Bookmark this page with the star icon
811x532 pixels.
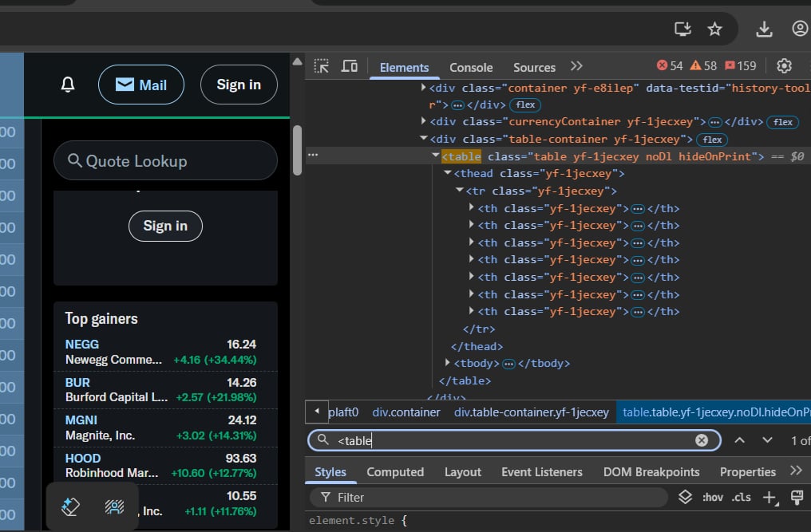point(714,29)
